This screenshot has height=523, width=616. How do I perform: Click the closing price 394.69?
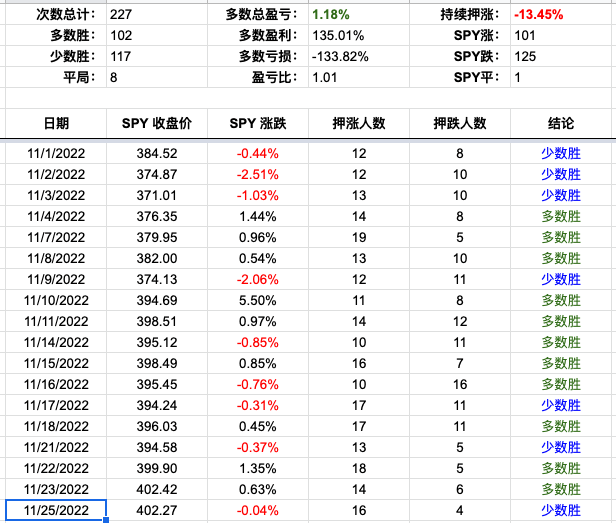[x=157, y=301]
